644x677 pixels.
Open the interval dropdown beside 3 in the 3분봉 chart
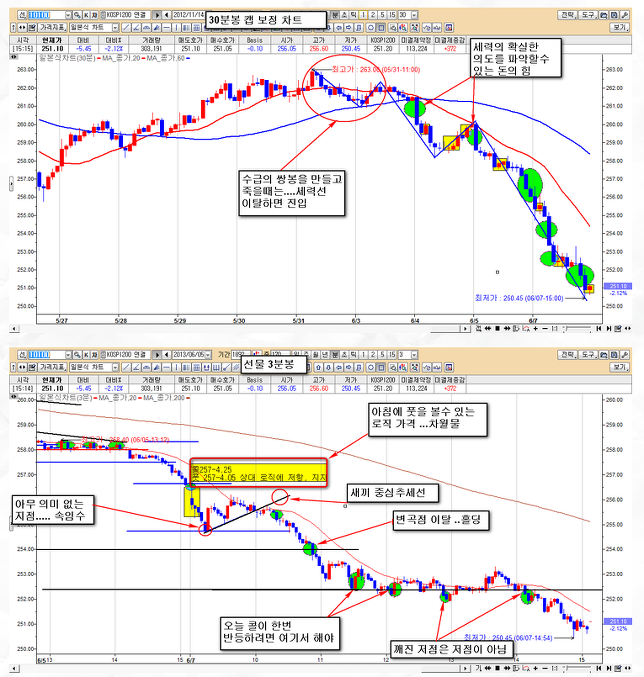tap(414, 354)
